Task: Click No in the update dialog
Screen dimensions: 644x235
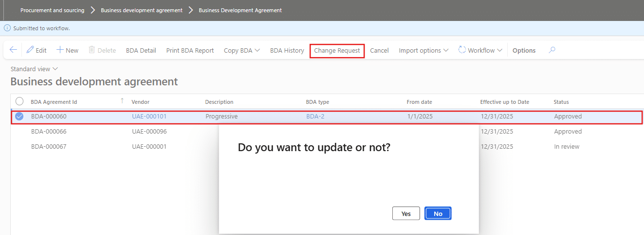Action: click(x=438, y=214)
